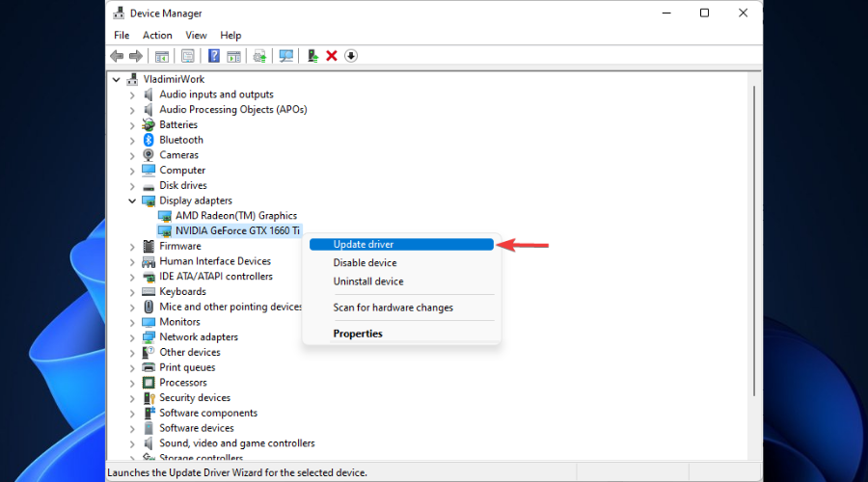
Task: Open the Action menu
Action: point(157,36)
